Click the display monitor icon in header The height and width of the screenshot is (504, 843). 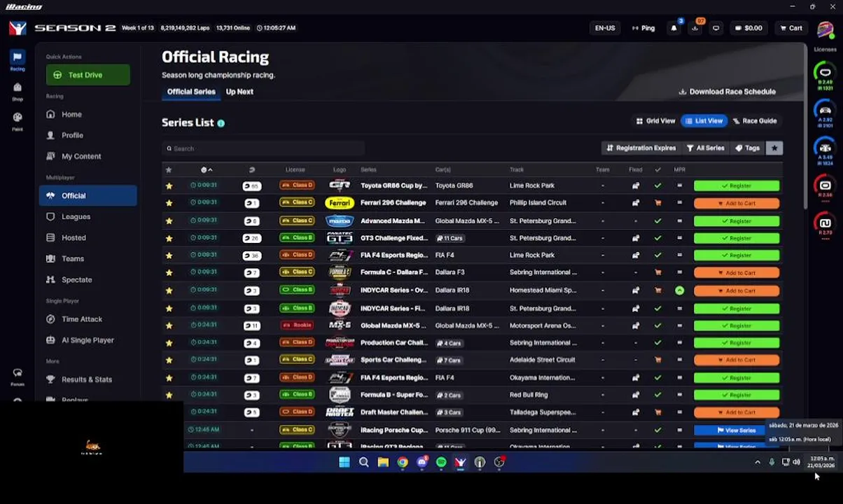[x=716, y=28]
